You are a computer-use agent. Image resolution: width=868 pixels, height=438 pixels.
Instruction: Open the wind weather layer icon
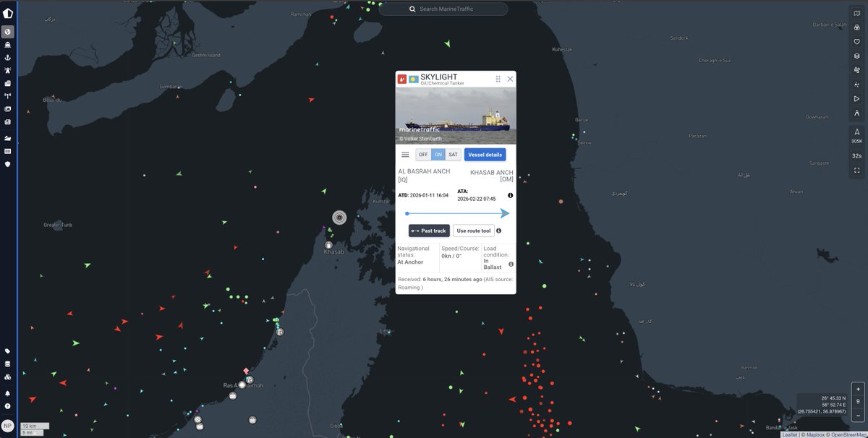pyautogui.click(x=857, y=70)
